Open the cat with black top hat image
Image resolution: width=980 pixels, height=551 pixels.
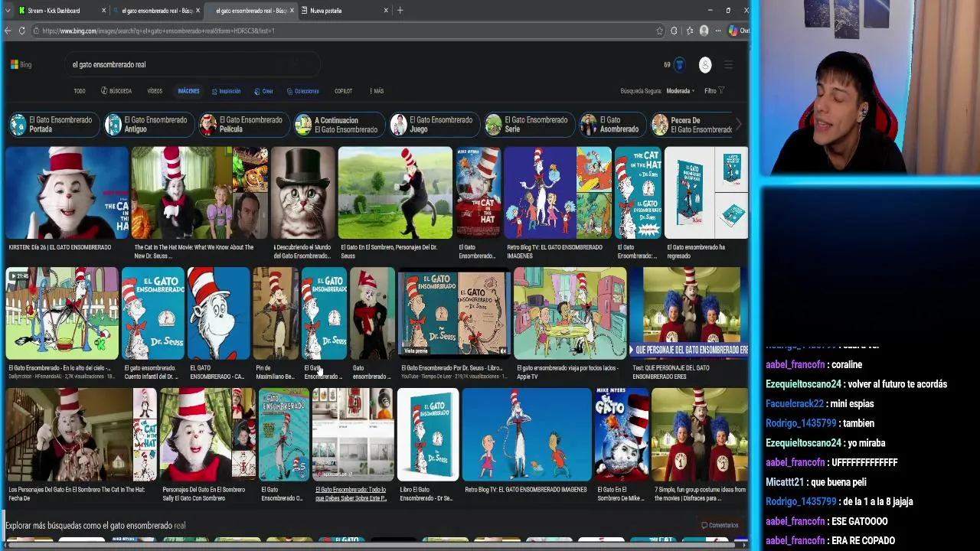[303, 193]
